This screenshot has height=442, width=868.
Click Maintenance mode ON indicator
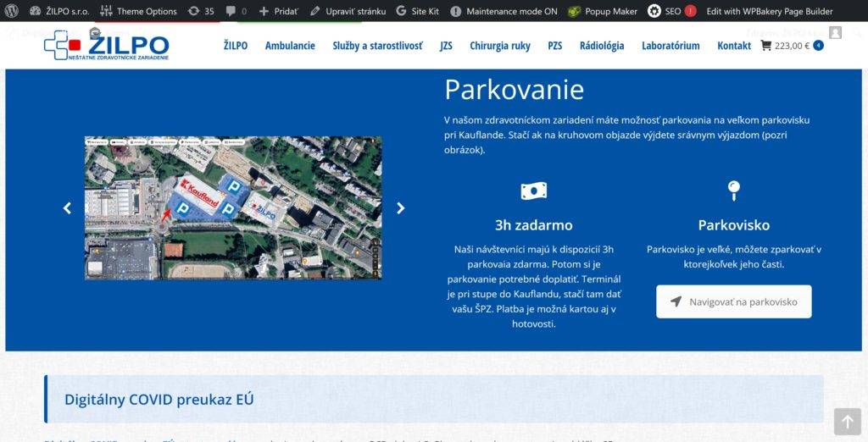[504, 11]
